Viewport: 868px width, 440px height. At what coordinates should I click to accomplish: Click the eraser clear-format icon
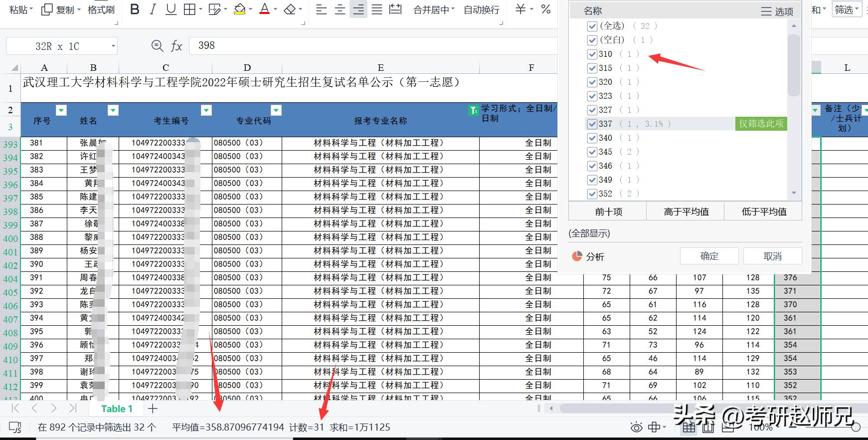(290, 9)
